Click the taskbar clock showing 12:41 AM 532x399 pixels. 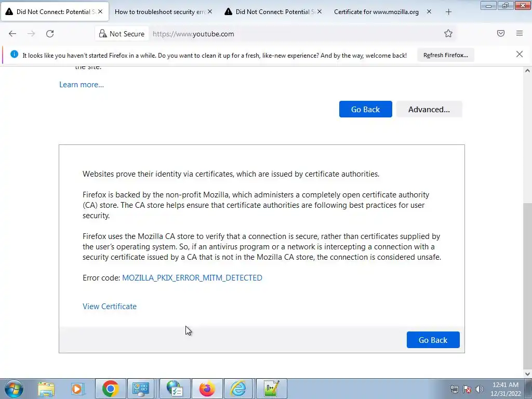point(506,389)
